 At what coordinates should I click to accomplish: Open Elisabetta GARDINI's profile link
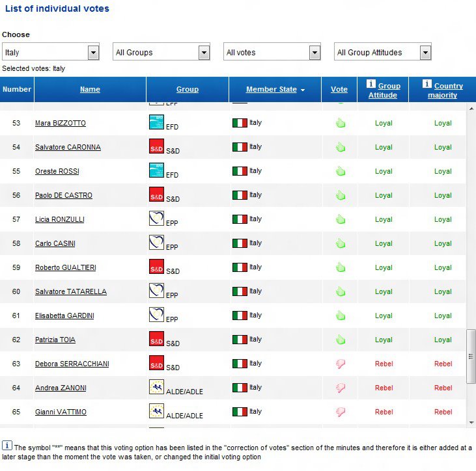click(64, 316)
